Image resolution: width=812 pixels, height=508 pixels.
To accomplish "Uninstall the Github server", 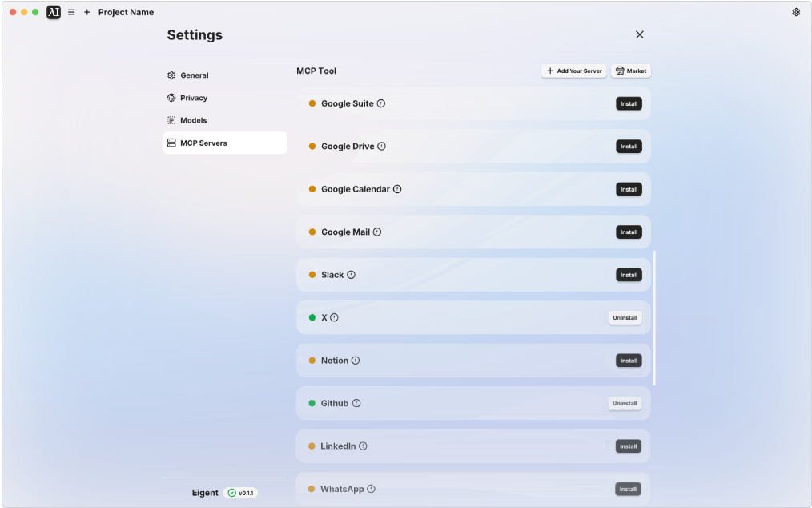I will (625, 403).
